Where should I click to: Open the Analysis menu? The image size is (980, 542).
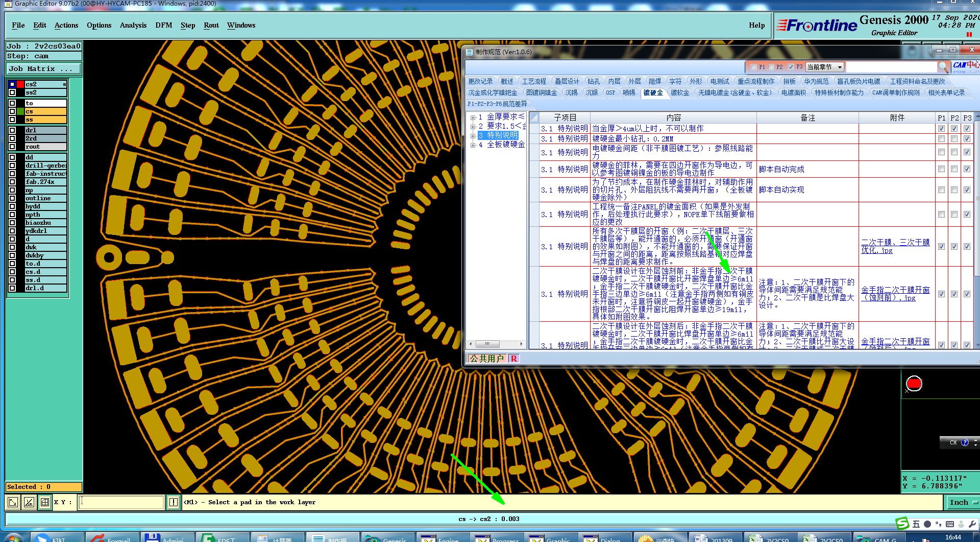[x=133, y=25]
